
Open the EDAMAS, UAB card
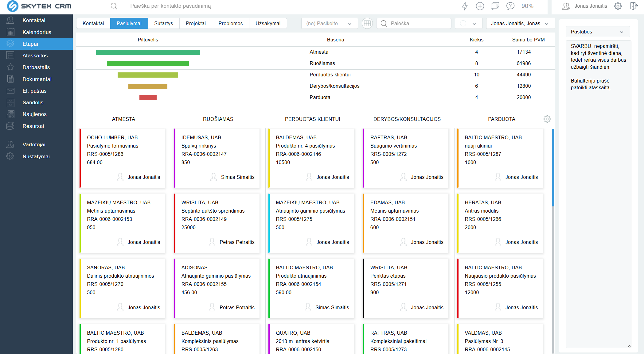click(406, 223)
